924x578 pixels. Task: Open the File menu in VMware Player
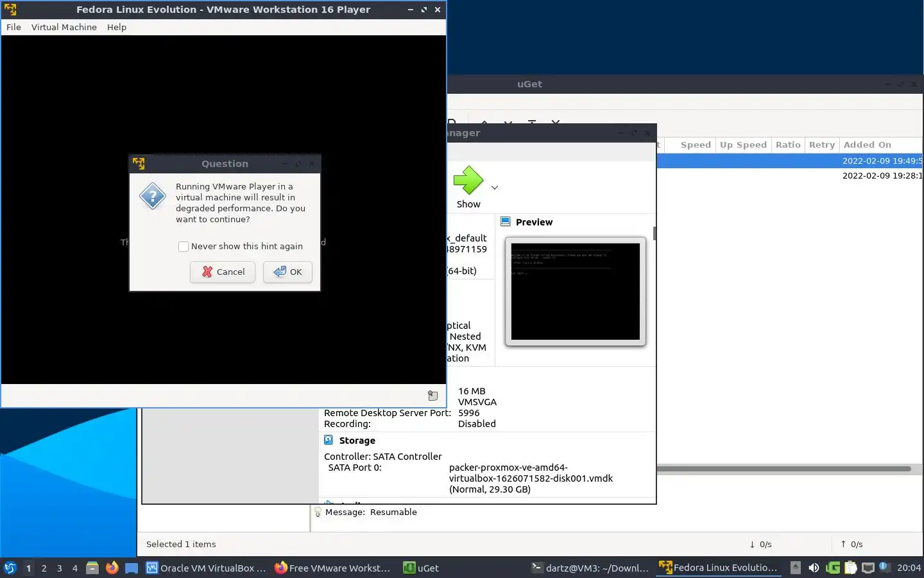click(x=13, y=27)
